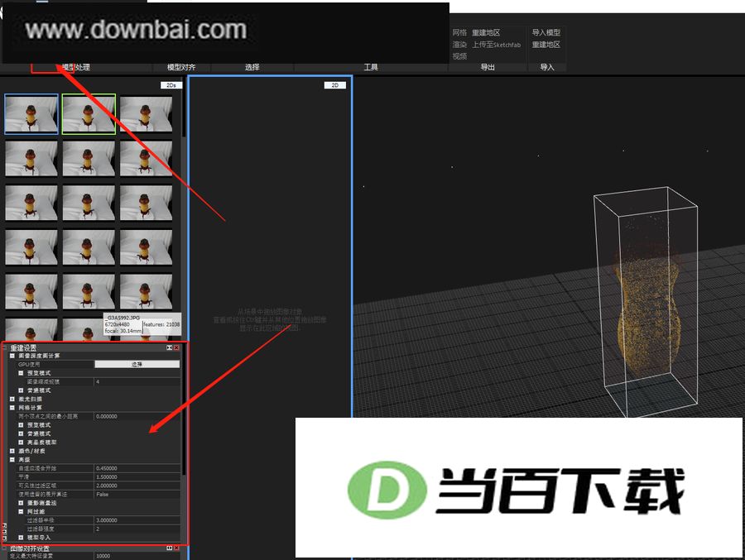Click 重建地区 in the 导出 group

486,32
